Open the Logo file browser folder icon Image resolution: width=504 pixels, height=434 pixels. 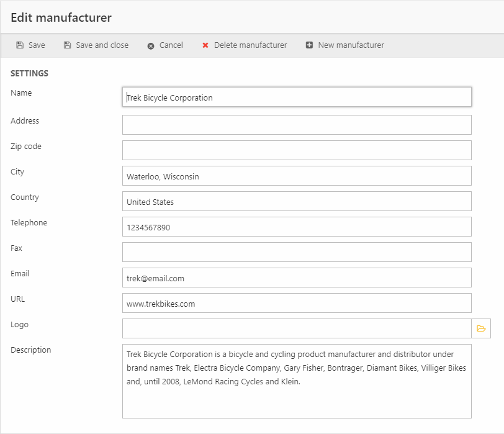coord(481,328)
